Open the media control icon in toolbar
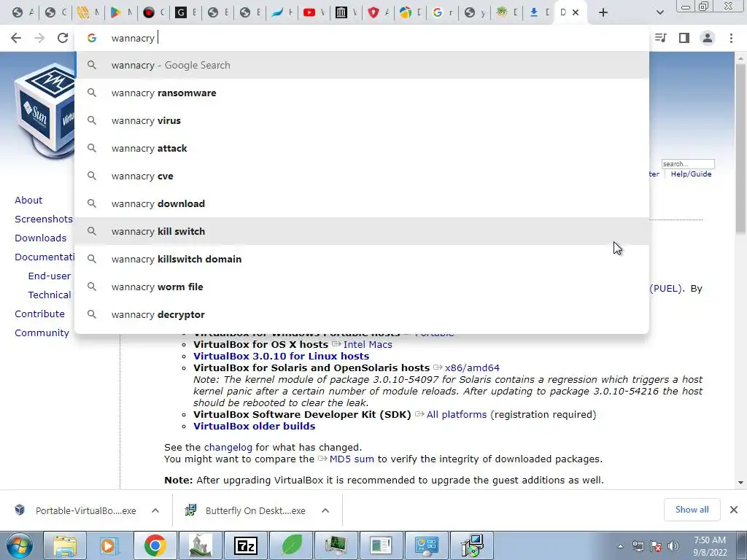Viewport: 747px width, 560px height. 660,38
